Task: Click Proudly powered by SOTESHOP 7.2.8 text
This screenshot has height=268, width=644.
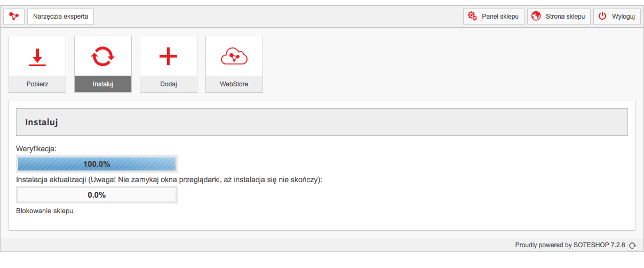Action: pos(570,245)
